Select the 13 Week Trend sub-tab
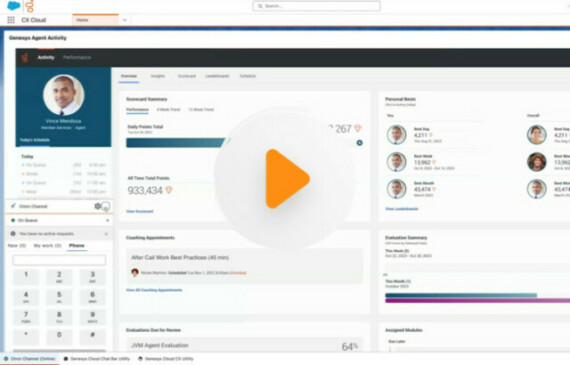This screenshot has width=570, height=365. coord(201,109)
